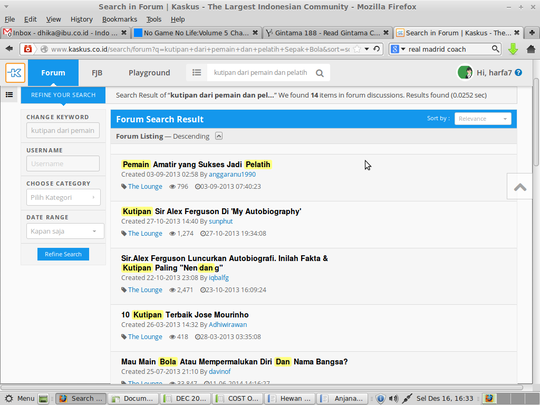Viewport: 540px width, 405px height.
Task: Open the Kapan saja date range dropdown
Action: point(65,231)
